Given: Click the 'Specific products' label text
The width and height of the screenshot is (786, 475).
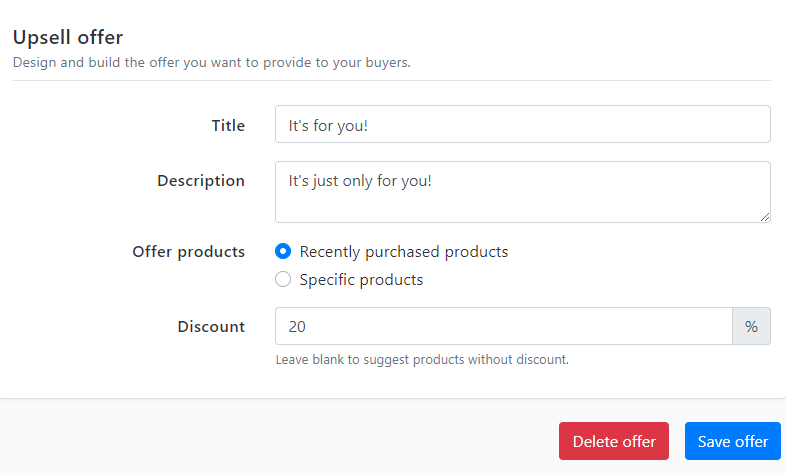Looking at the screenshot, I should [x=361, y=280].
